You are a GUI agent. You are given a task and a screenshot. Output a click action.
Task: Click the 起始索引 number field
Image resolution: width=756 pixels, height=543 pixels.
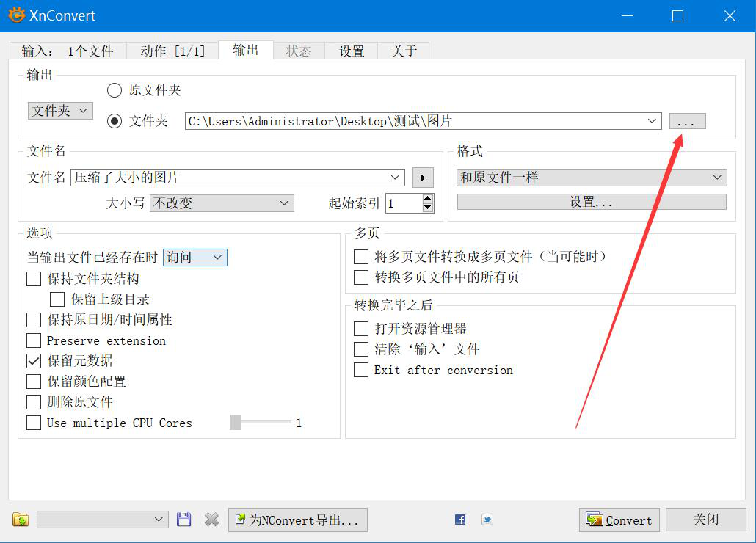point(404,203)
